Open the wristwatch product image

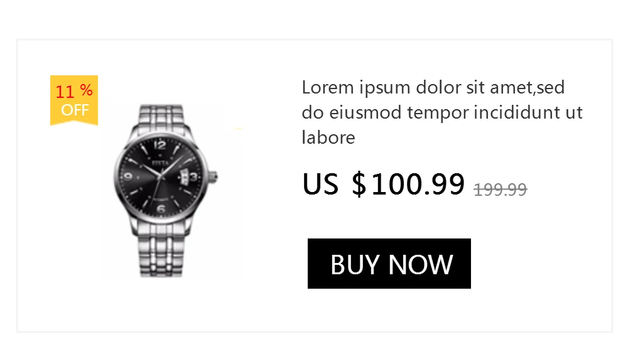coord(172,190)
